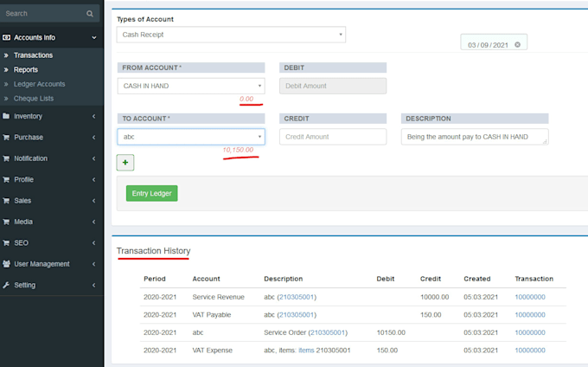Screen dimensions: 588x367
Task: Expand the SEO menu chevron
Action: click(x=93, y=242)
